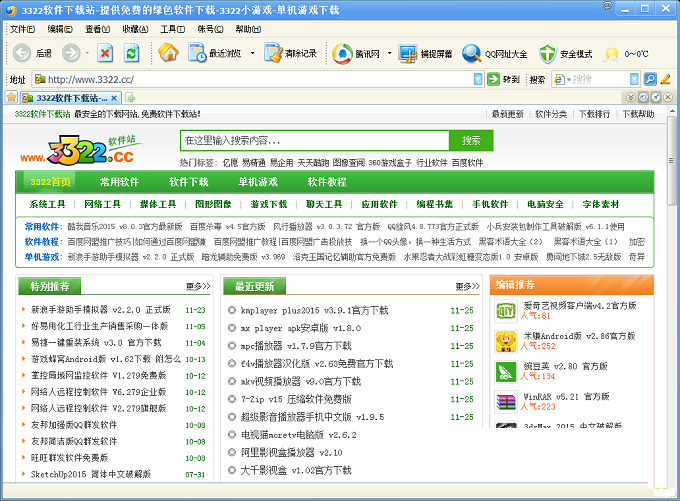Click the site search box 在这里输入搜索内容

(x=315, y=141)
